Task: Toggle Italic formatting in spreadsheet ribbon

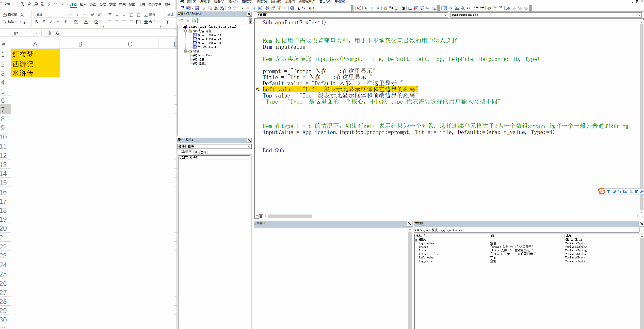Action: 43,22
